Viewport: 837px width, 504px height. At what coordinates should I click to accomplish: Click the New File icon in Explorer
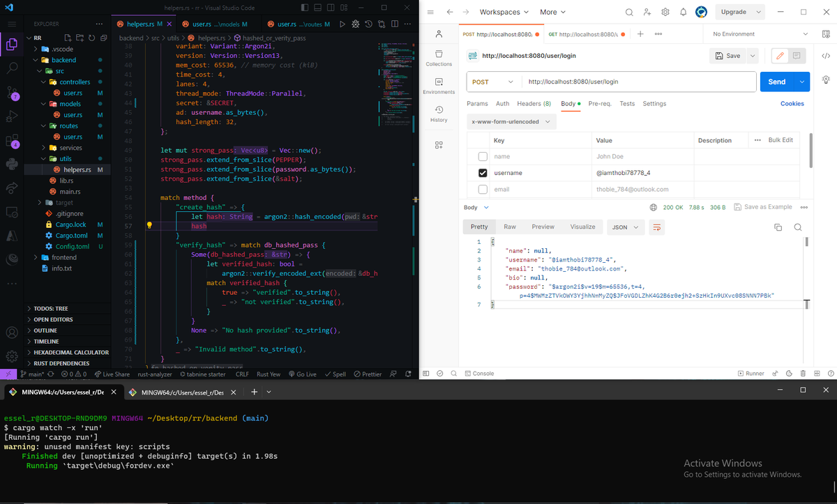[68, 37]
